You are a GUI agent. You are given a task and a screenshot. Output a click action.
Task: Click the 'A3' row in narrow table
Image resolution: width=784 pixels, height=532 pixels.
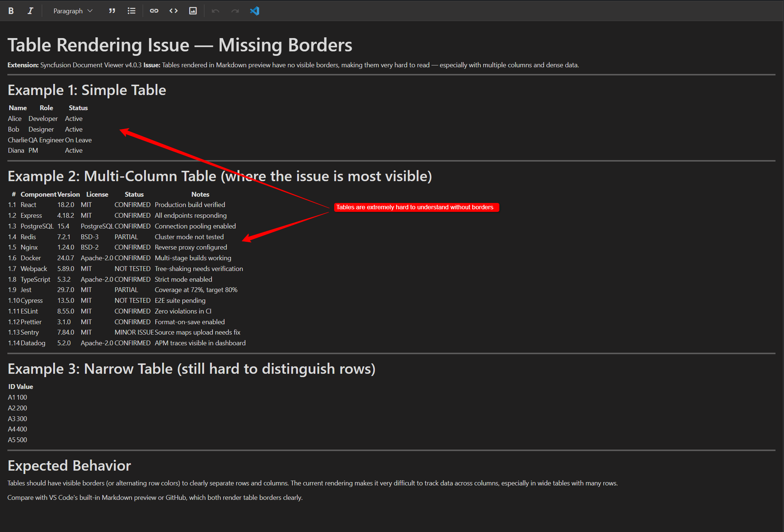17,419
